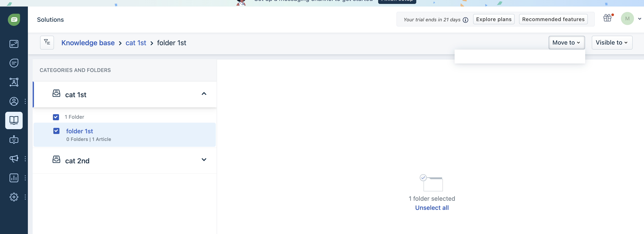Click the selected folder illustration icon
Screen dimensions: 644x234
pos(432,183)
